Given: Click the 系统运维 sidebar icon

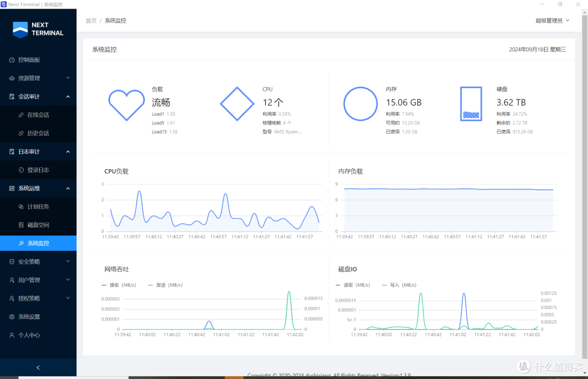Looking at the screenshot, I should coord(12,188).
